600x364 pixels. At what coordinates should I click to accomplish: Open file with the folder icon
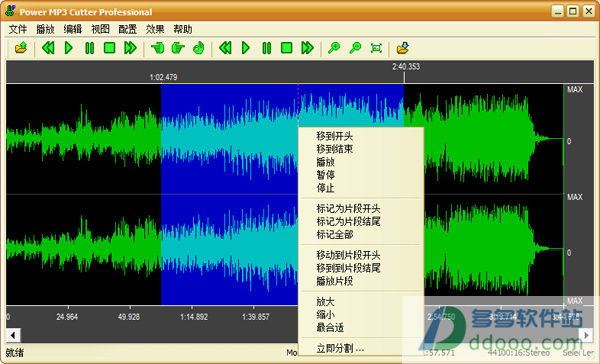(21, 48)
